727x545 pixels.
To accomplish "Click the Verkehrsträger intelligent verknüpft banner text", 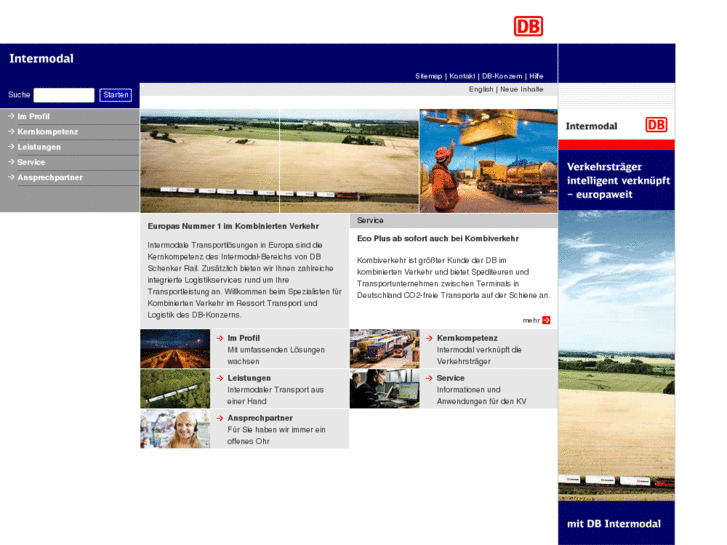I will point(618,180).
